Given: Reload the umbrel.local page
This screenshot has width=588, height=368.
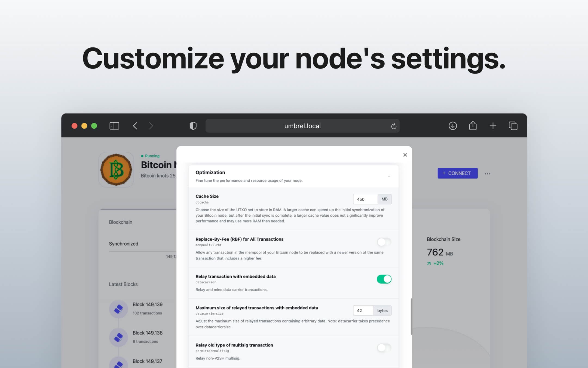Looking at the screenshot, I should pos(393,126).
